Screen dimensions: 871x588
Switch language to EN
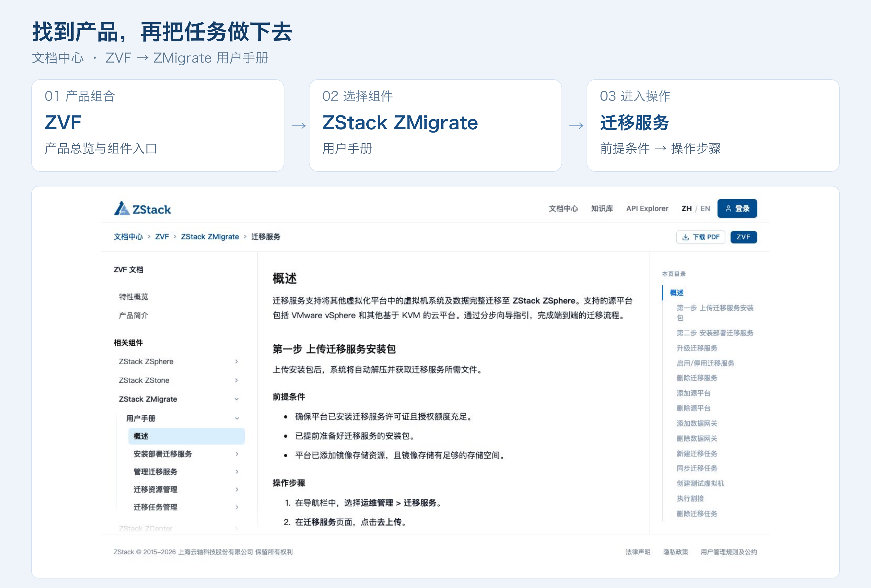(705, 208)
